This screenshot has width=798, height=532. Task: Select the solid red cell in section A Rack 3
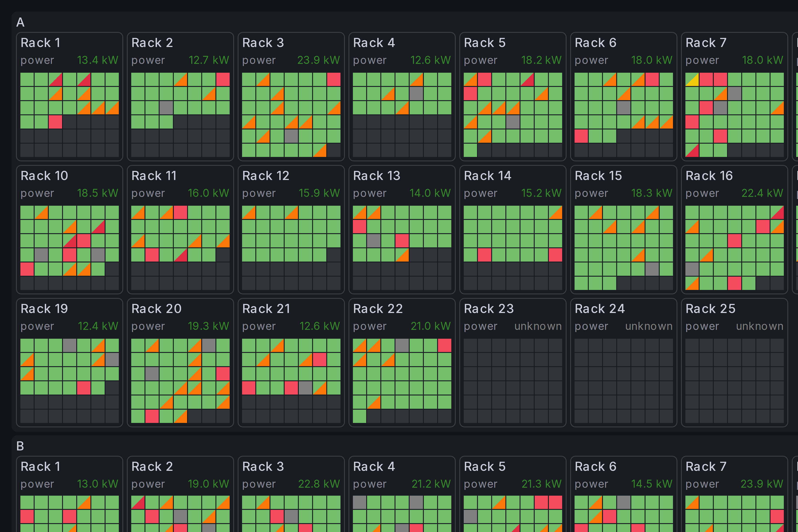coord(334,79)
